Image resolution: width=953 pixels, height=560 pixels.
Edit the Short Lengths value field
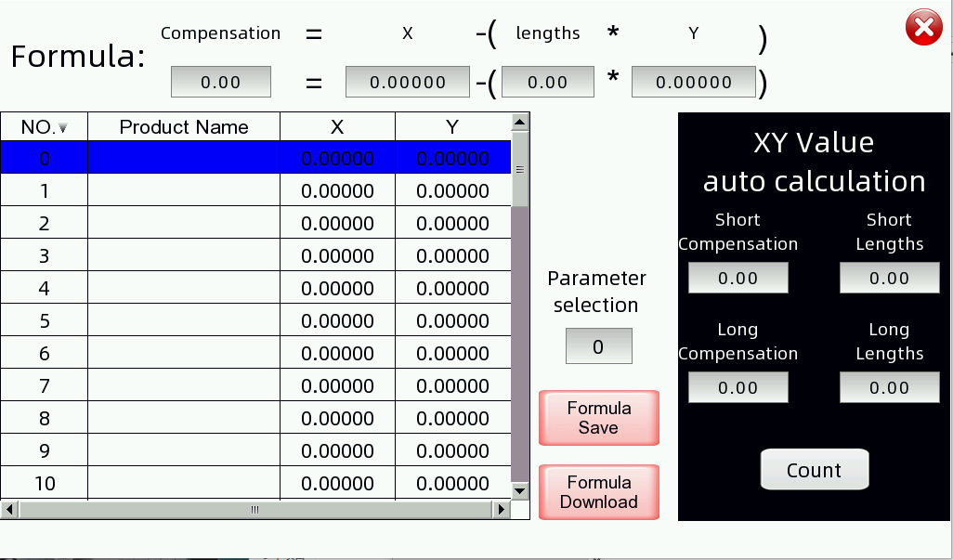coord(889,278)
